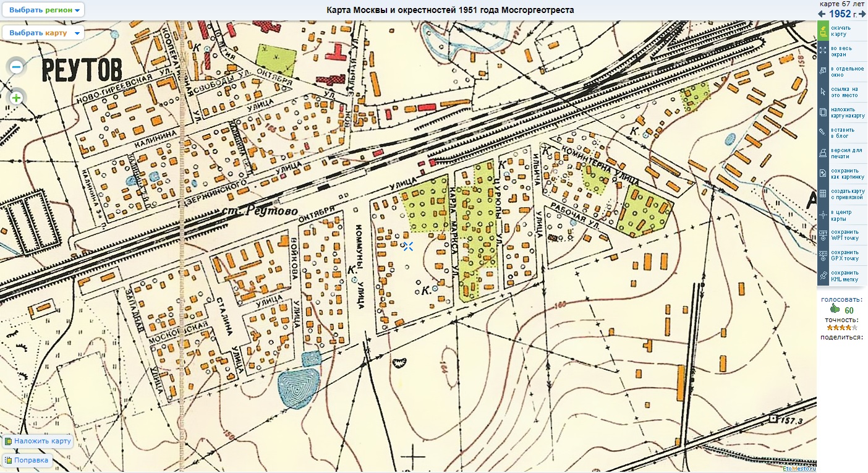Viewport: 868px width, 473px height.
Task: Click the 'ст. Реутово' station label
Action: click(x=260, y=211)
